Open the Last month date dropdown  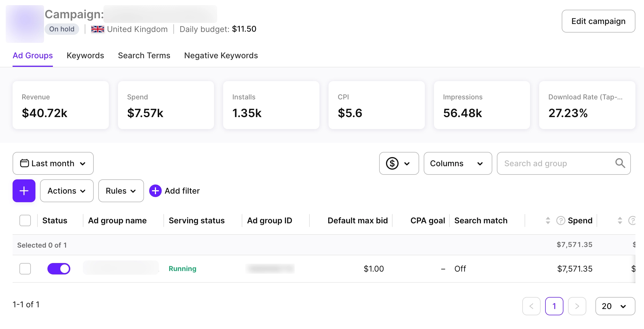[53, 163]
